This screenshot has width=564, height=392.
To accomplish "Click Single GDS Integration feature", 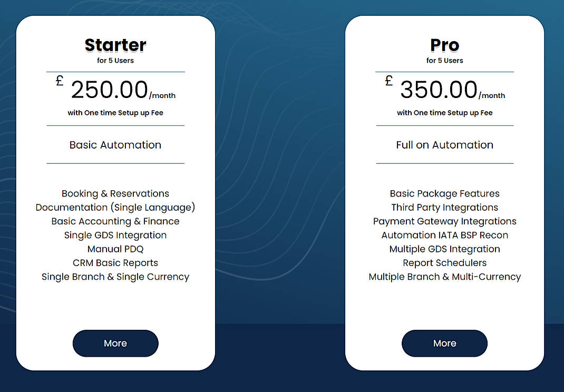I will click(115, 235).
